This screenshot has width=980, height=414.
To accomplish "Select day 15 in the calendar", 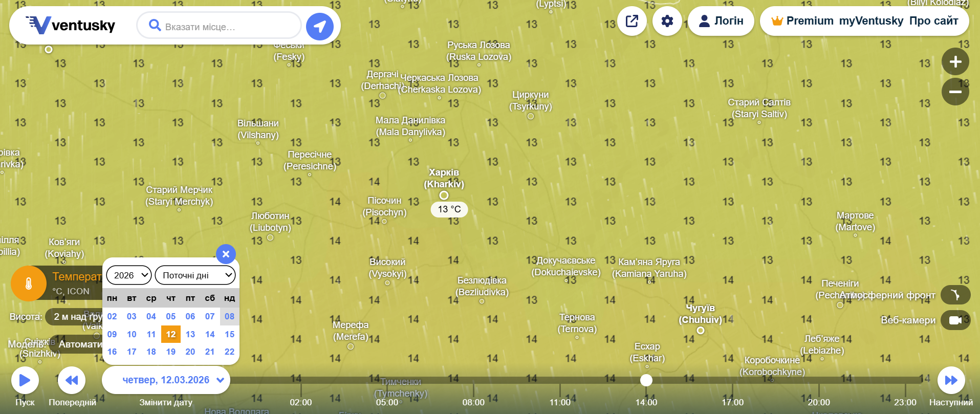I will [x=229, y=334].
